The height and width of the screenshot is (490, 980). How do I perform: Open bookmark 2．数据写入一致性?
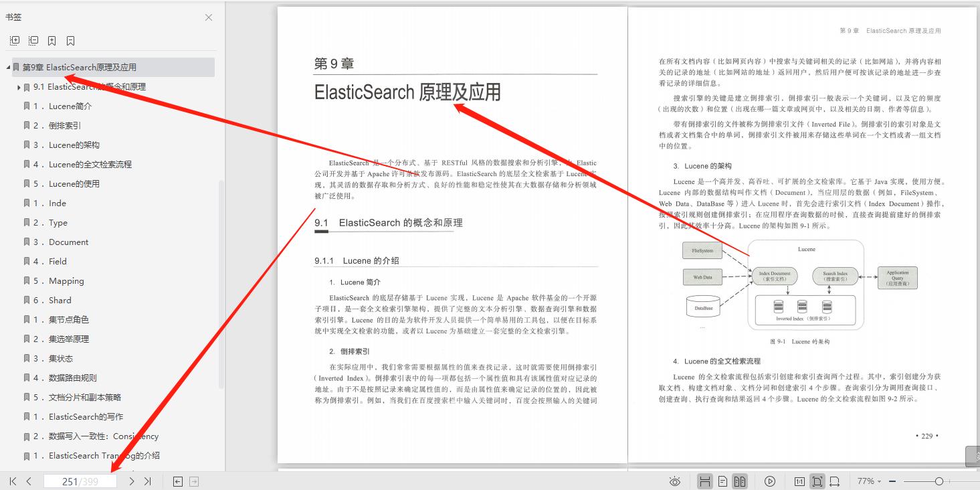pos(96,436)
